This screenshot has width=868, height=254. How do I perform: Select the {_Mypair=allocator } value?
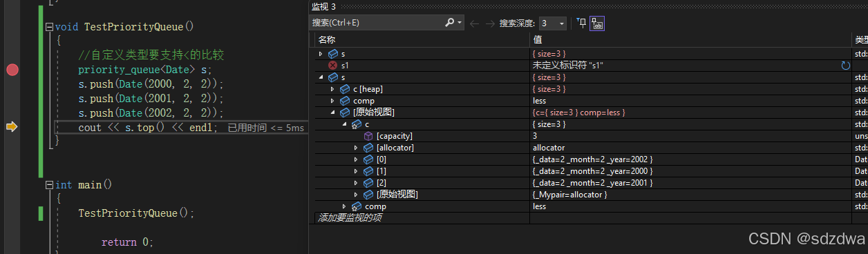pos(569,195)
